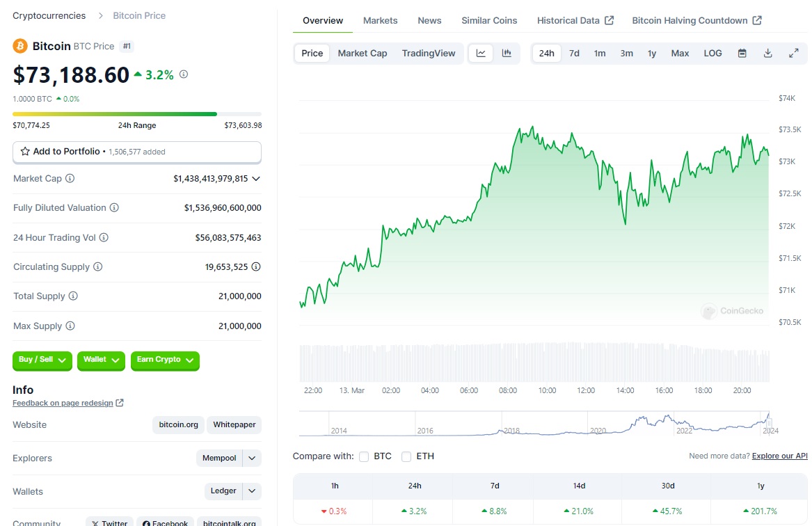Open the calendar date range picker

(742, 54)
